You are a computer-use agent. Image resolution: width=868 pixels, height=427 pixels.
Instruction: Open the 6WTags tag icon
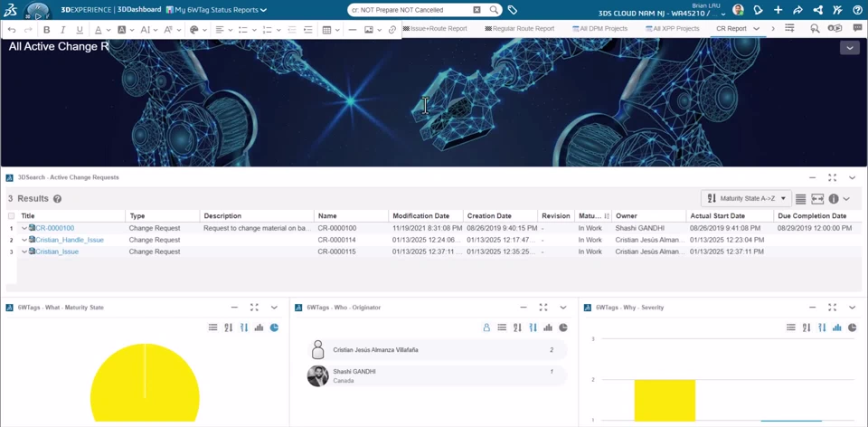pos(513,10)
